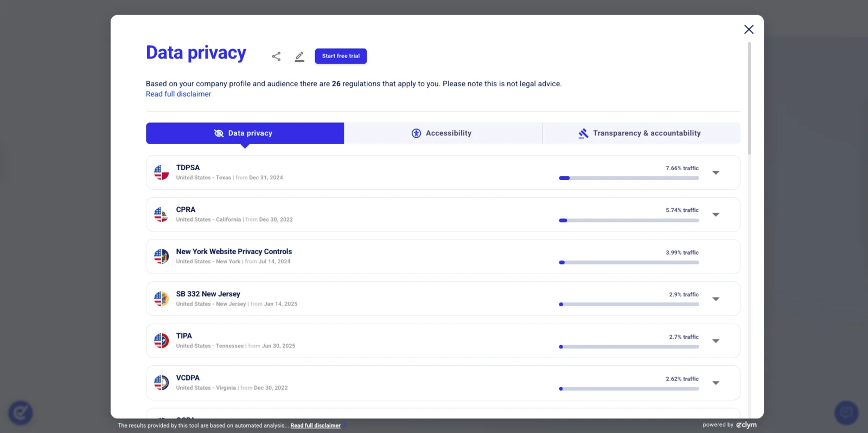The width and height of the screenshot is (868, 433).
Task: Switch to the Accessibility tab
Action: (x=443, y=133)
